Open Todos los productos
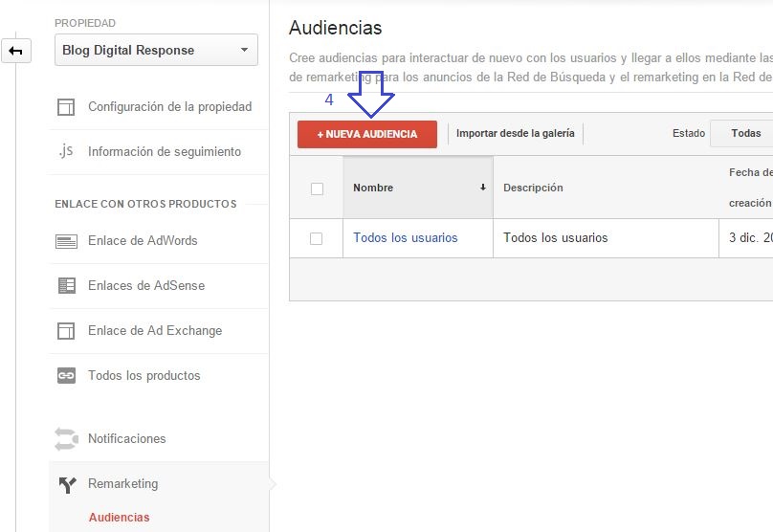The width and height of the screenshot is (773, 532). [144, 376]
